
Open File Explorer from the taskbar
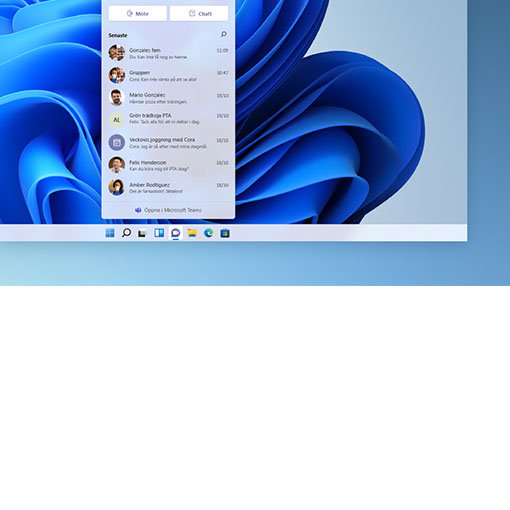point(192,233)
